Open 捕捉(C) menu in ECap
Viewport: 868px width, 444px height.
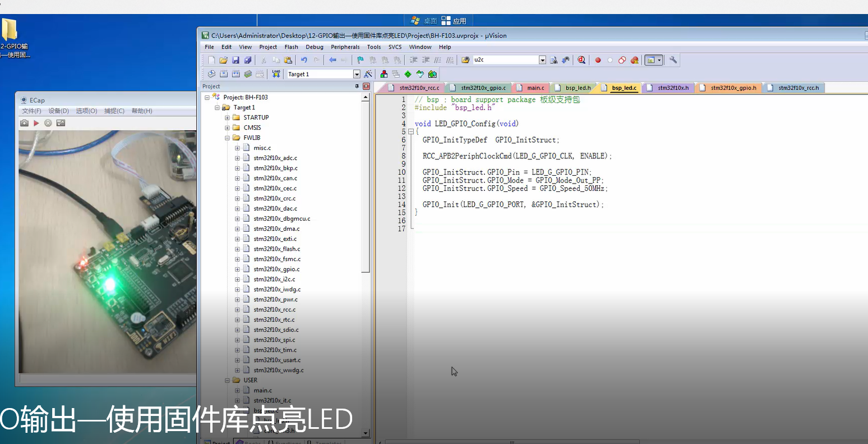coord(113,111)
